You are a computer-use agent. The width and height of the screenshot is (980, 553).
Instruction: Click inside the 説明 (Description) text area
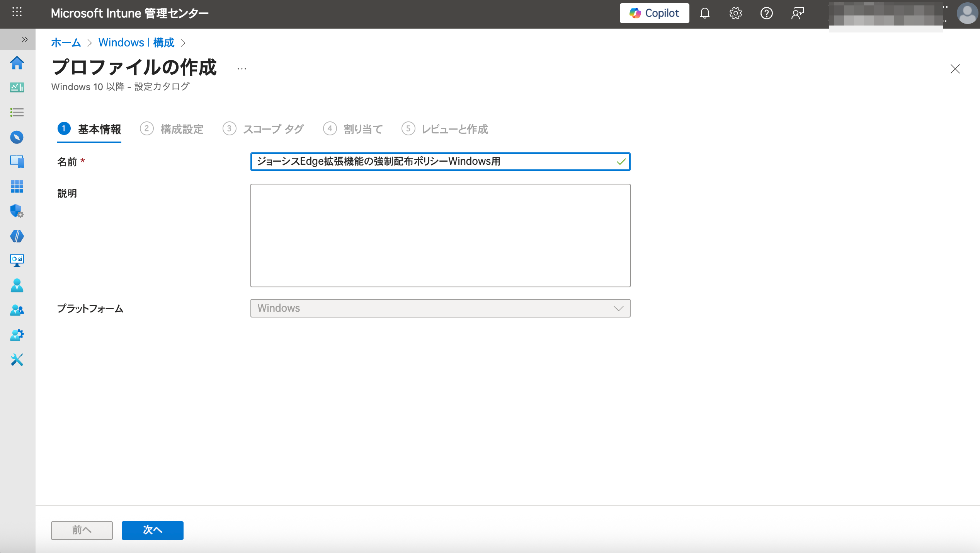[x=440, y=236]
